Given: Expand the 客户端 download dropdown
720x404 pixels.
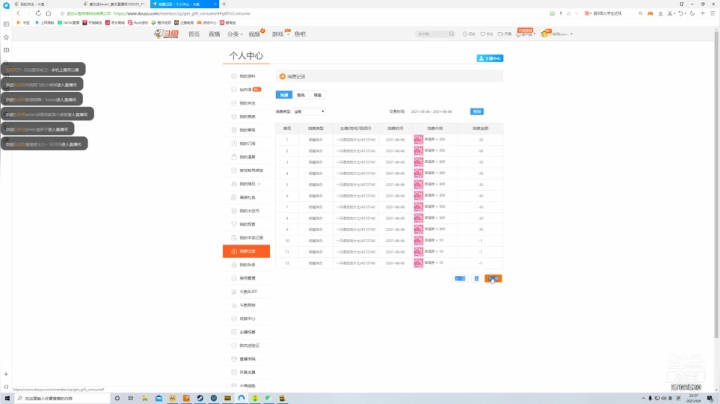Looking at the screenshot, I should 526,34.
